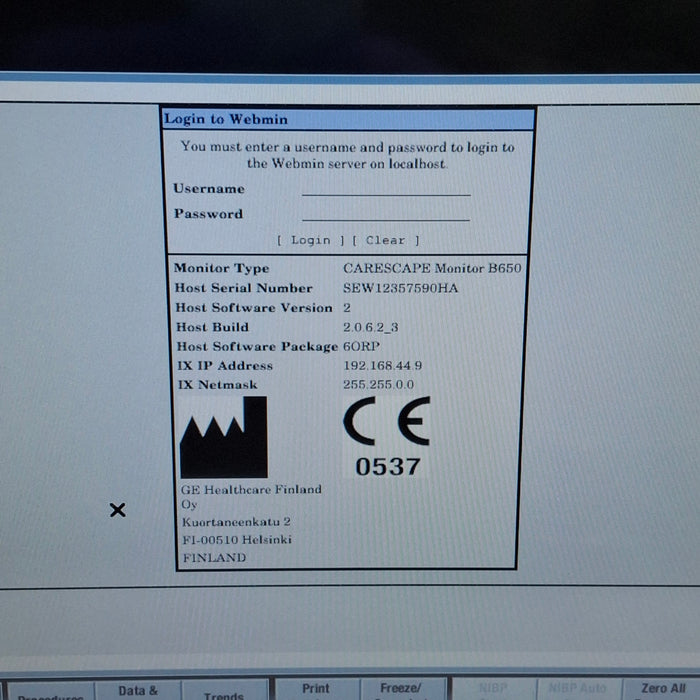
Task: Open the Trends menu button
Action: pyautogui.click(x=224, y=691)
